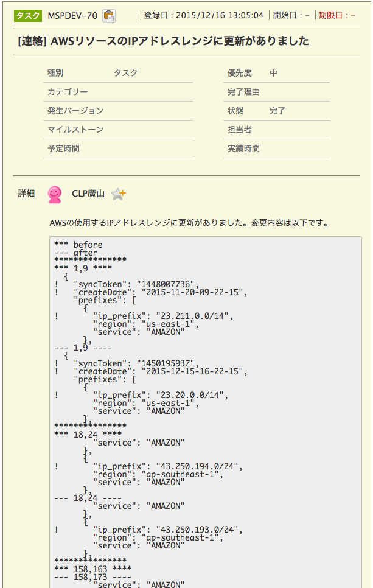This screenshot has height=588, width=373.
Task: Click the 状態 field label
Action: pyautogui.click(x=235, y=111)
